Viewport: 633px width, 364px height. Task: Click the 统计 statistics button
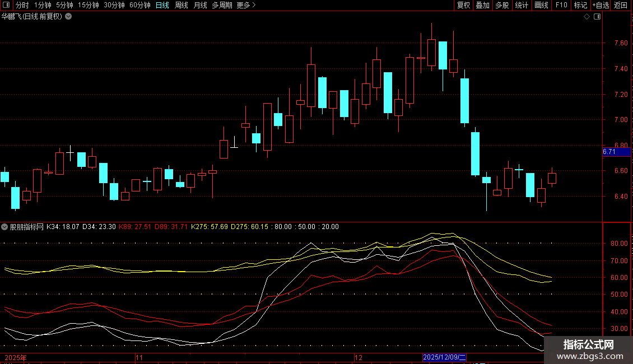click(x=522, y=5)
